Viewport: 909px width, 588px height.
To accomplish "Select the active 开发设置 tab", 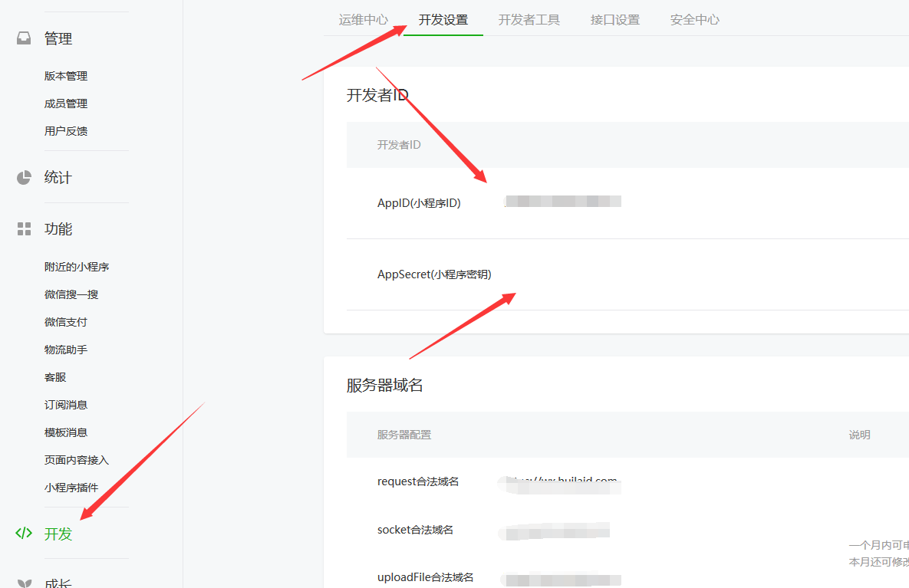I will point(443,20).
